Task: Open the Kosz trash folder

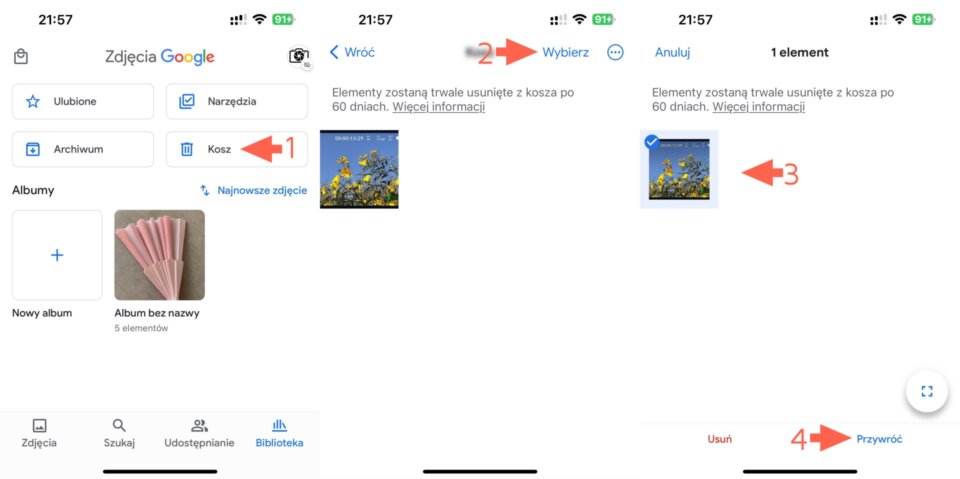Action: coord(237,149)
